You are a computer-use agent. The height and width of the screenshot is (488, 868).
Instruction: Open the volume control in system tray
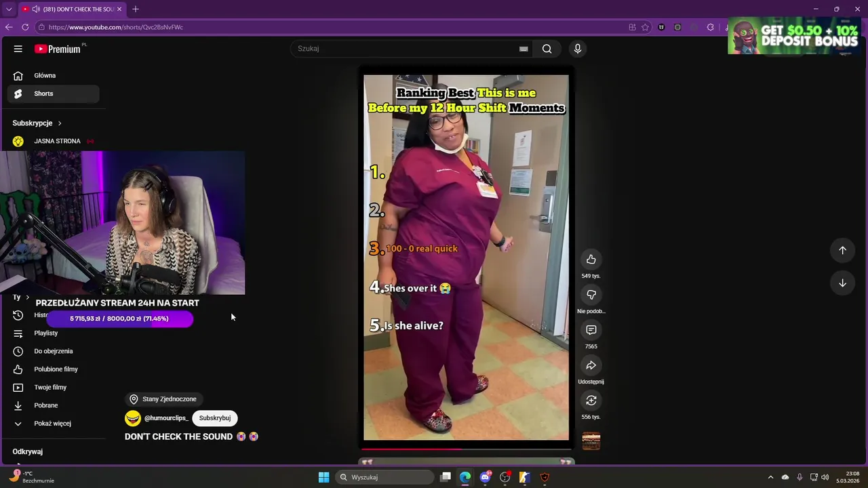[x=825, y=477]
